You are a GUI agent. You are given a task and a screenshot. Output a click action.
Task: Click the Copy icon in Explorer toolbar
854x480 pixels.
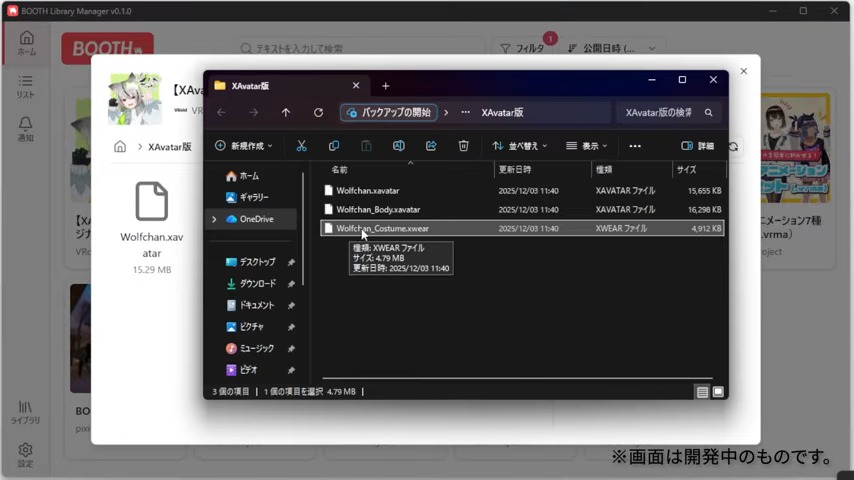click(x=334, y=146)
